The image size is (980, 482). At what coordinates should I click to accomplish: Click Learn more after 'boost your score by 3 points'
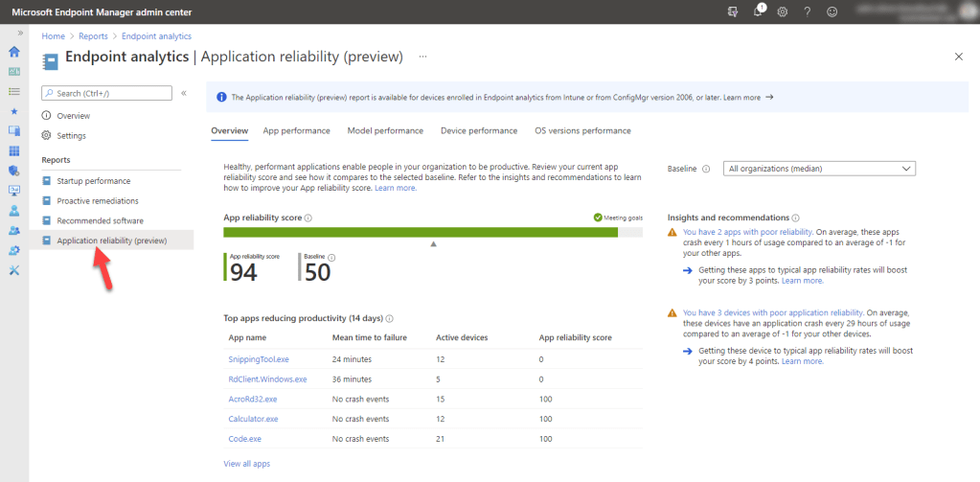point(803,282)
